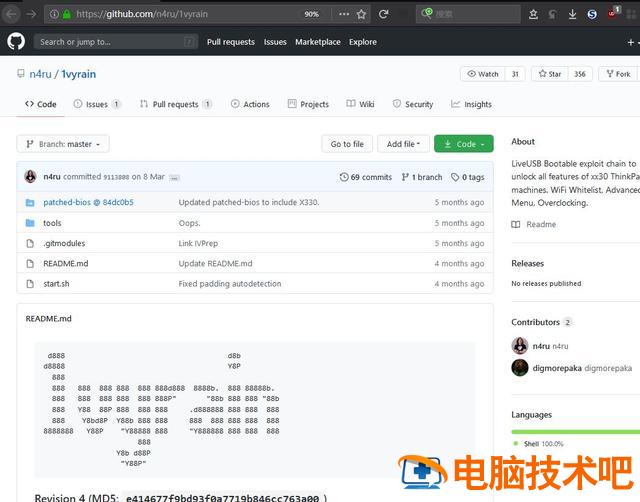Click the blue S extension icon

coord(592,14)
